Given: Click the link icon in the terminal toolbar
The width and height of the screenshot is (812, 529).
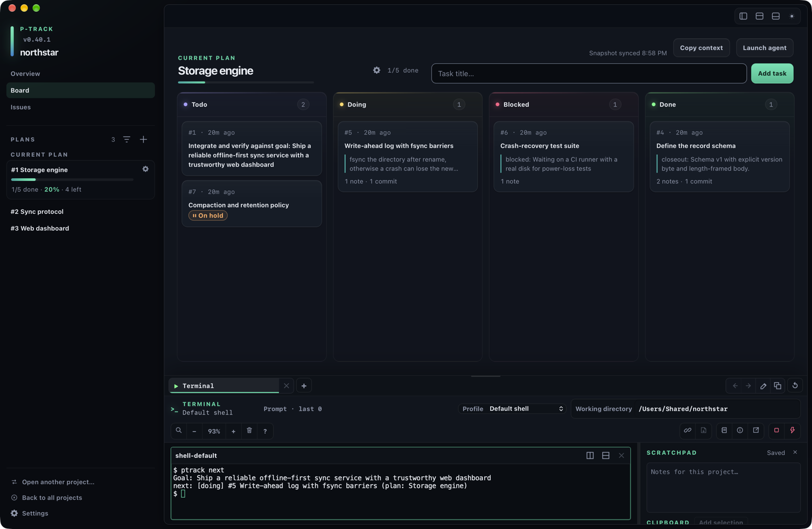Looking at the screenshot, I should (x=687, y=430).
